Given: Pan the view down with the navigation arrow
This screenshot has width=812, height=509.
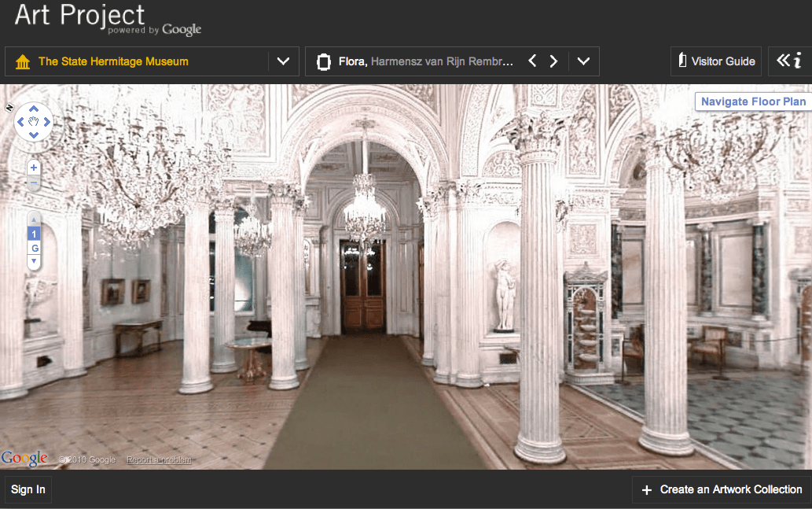Looking at the screenshot, I should (x=34, y=135).
